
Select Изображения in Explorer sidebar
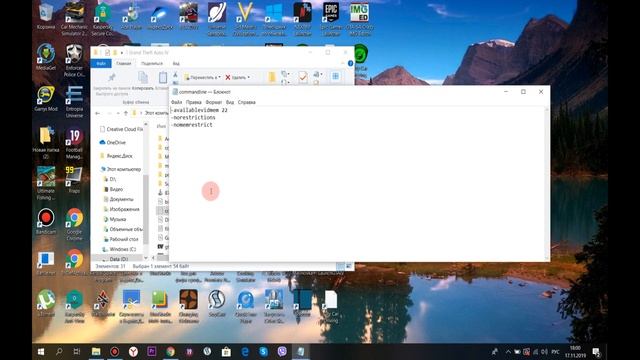pyautogui.click(x=121, y=209)
